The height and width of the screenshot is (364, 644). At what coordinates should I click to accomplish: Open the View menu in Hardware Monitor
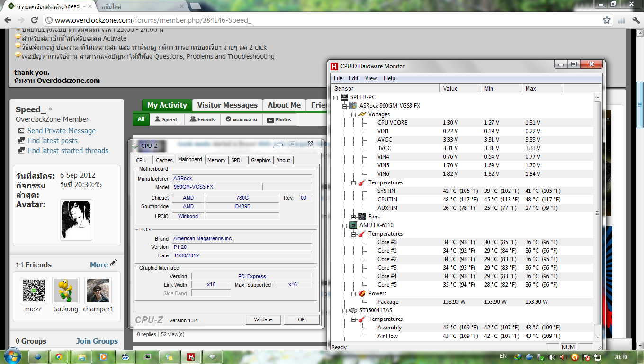(x=371, y=78)
